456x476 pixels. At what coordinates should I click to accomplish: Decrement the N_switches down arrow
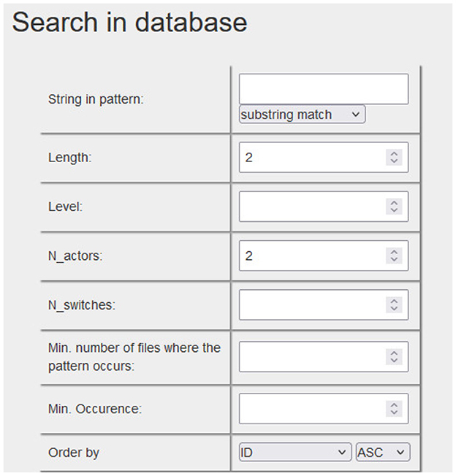click(394, 309)
